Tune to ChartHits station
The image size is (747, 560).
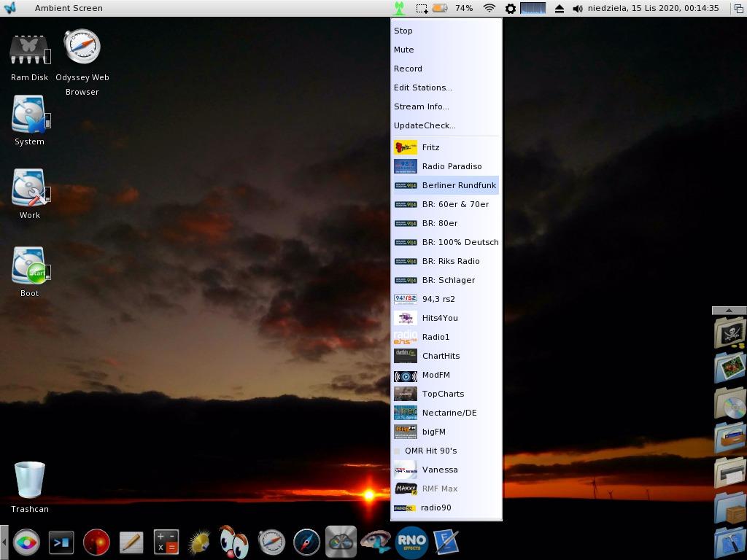click(x=446, y=356)
